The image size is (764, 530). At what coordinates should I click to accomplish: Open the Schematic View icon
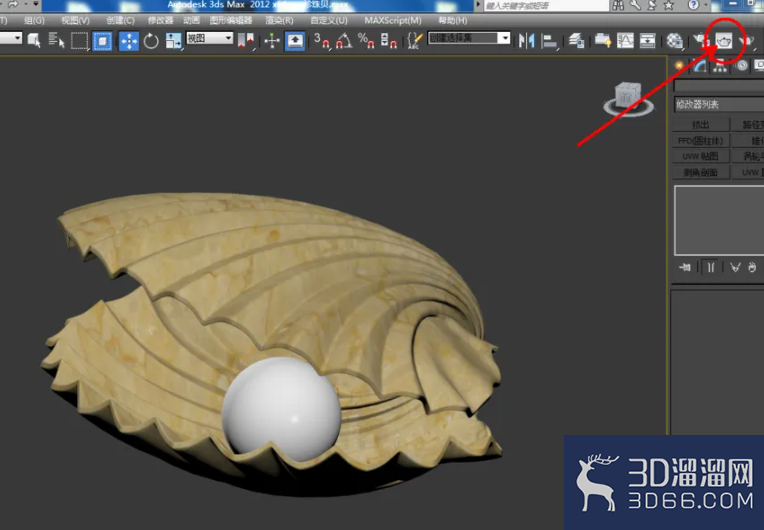648,41
